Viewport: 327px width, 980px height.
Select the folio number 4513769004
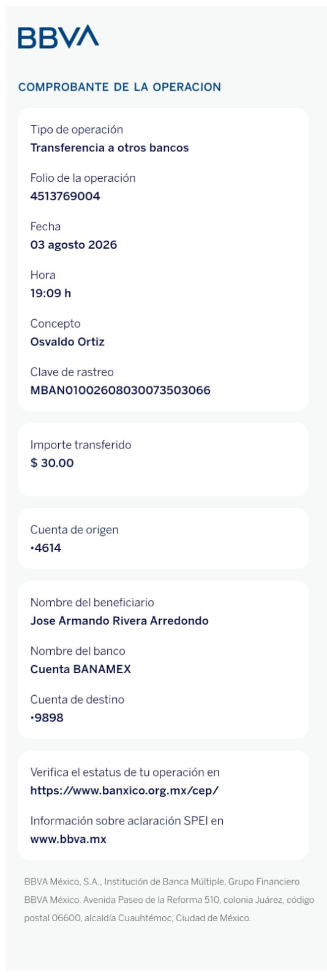[x=65, y=197]
